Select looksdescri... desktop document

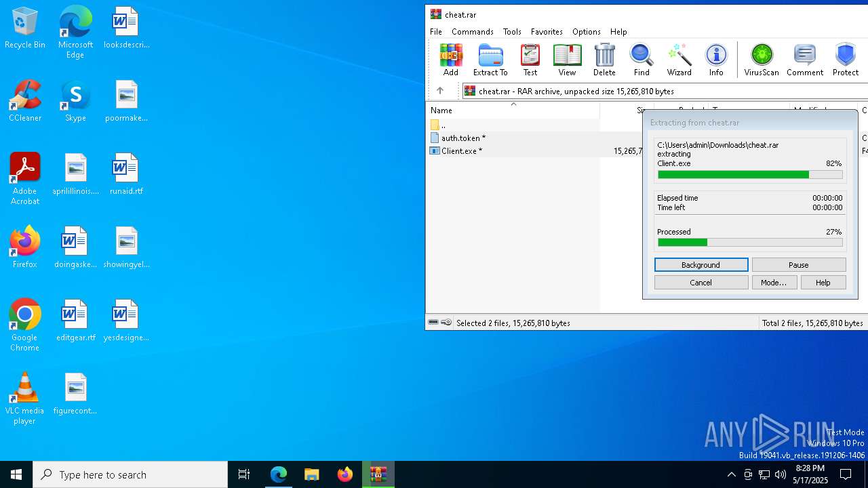tap(126, 28)
